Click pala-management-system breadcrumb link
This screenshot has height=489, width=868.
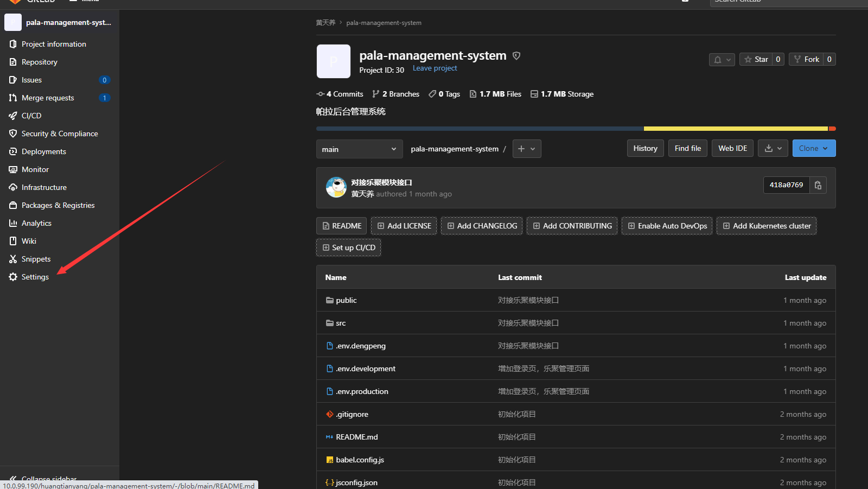pos(384,23)
